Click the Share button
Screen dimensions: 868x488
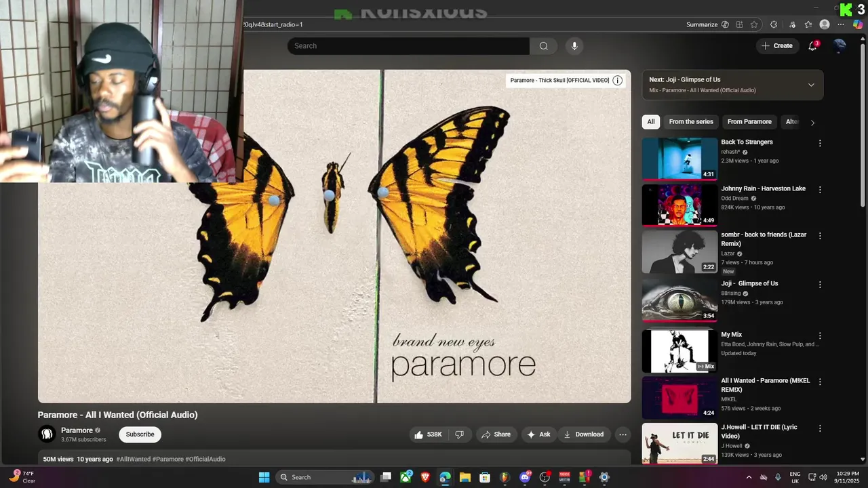click(x=496, y=434)
